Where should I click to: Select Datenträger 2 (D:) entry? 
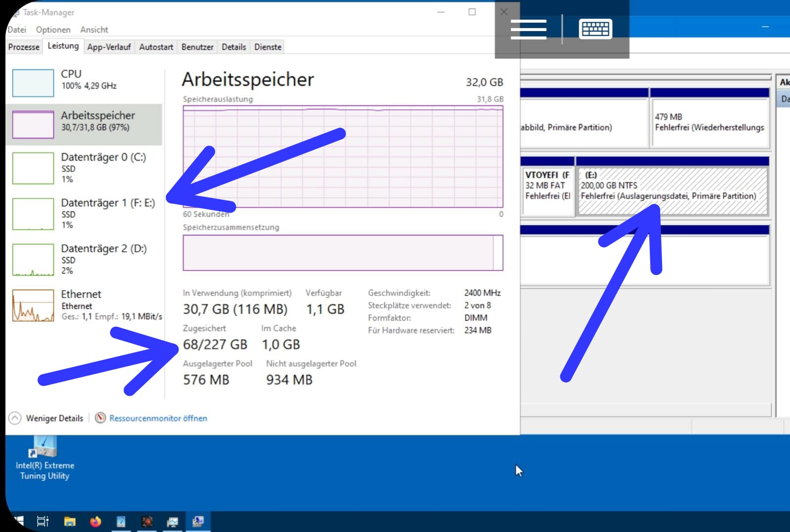tap(84, 260)
